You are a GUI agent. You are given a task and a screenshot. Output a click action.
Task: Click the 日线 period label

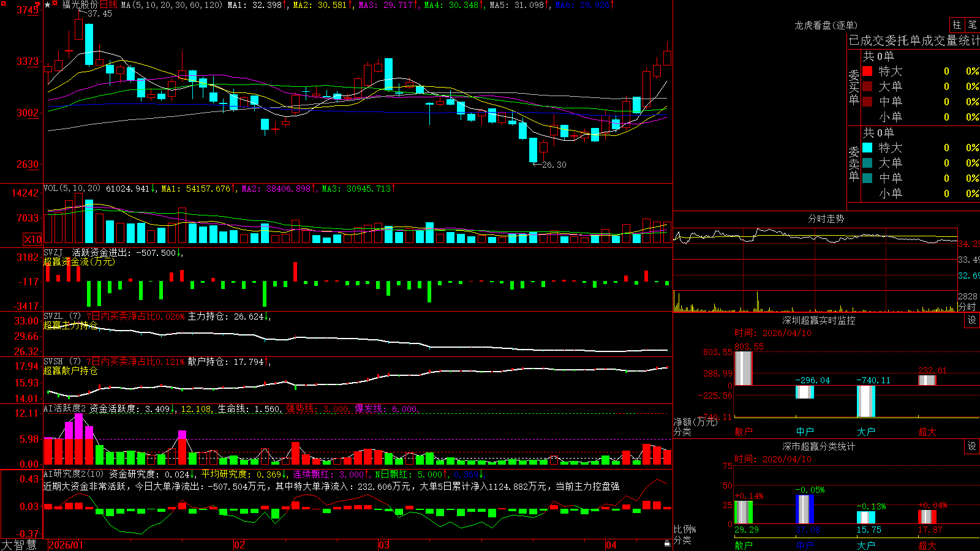coord(108,5)
